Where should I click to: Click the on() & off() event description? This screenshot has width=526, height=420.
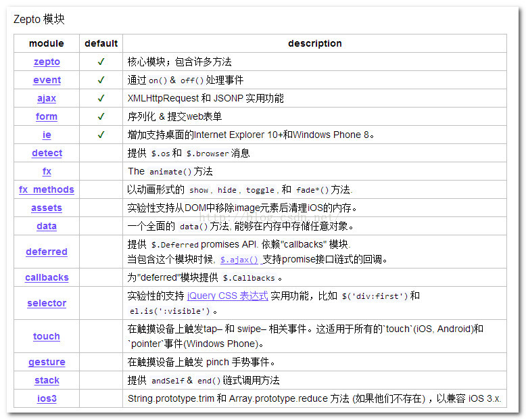(x=185, y=80)
